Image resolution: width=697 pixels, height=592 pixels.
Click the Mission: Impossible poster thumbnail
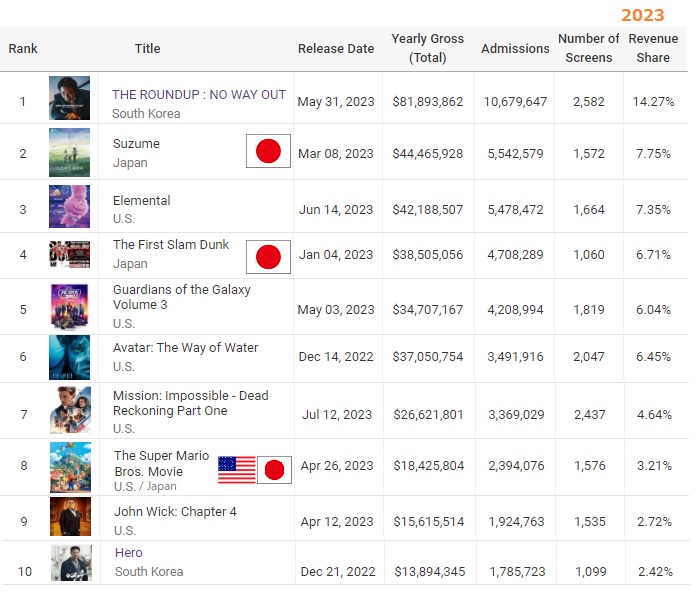(70, 410)
